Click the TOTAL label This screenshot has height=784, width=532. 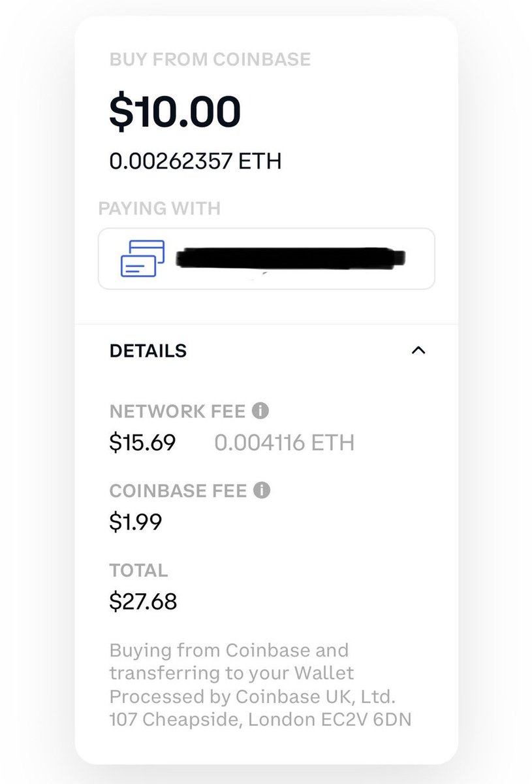(x=138, y=570)
